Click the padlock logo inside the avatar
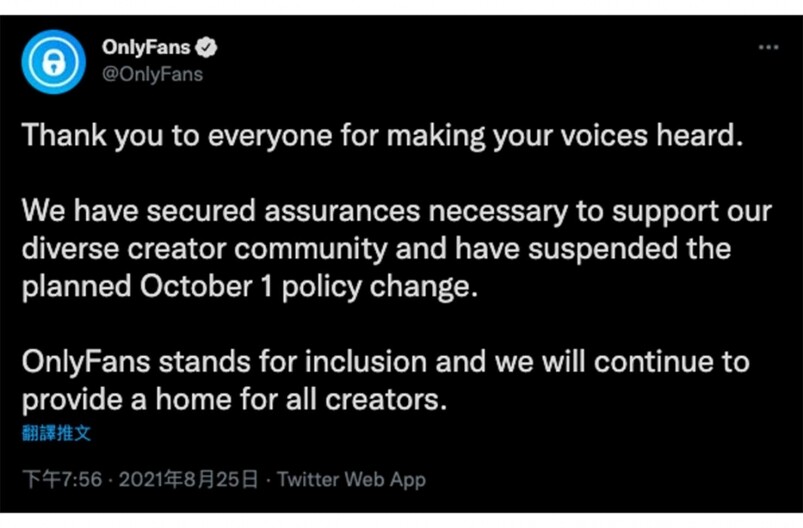The image size is (803, 528). [x=53, y=62]
